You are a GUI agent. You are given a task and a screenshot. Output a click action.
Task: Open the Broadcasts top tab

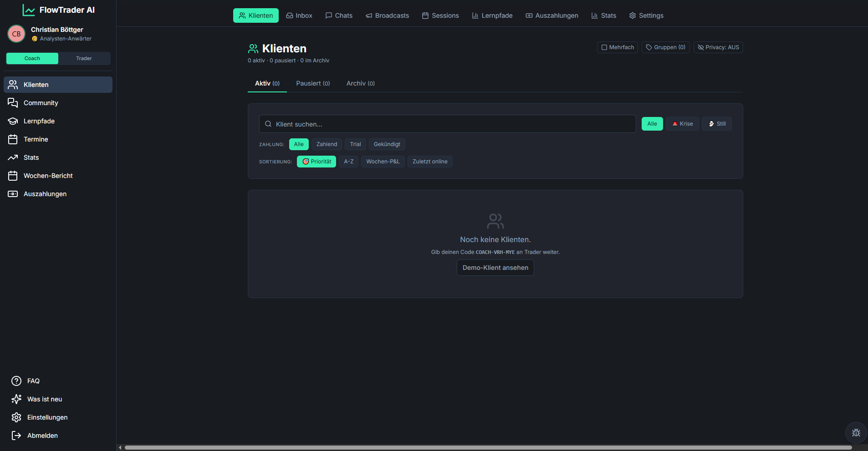pos(387,15)
